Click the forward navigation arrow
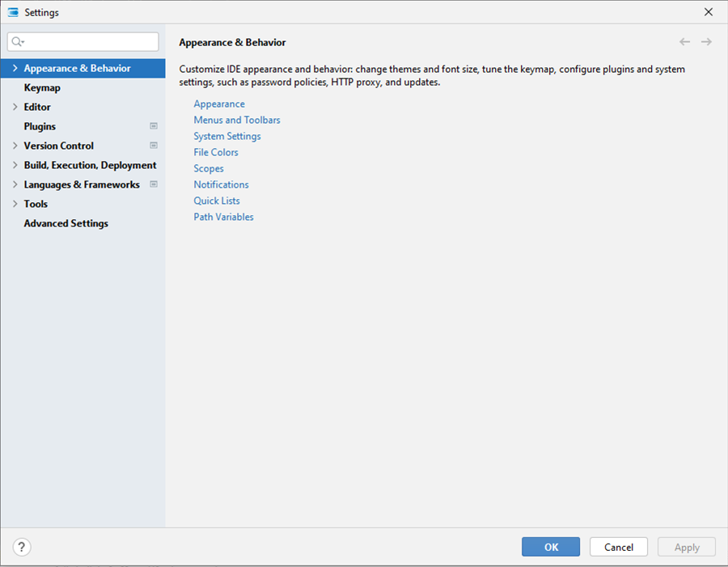The image size is (728, 567). coord(706,42)
